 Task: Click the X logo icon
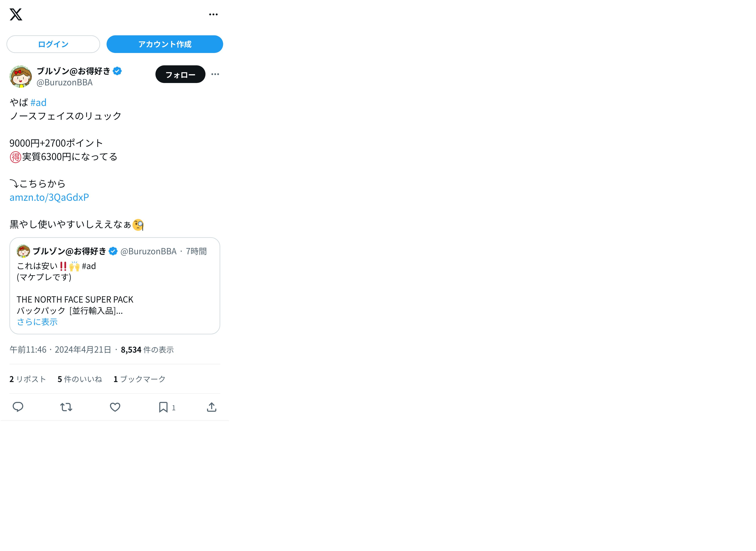[x=16, y=14]
